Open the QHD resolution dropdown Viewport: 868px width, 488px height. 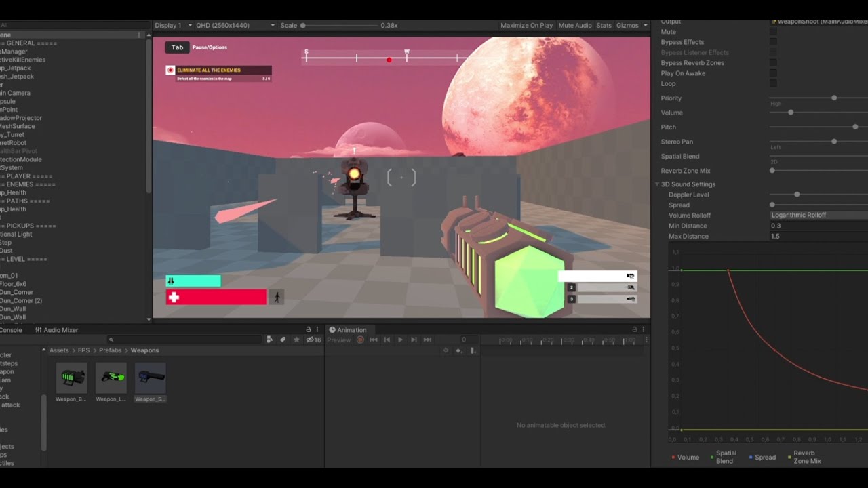point(235,25)
